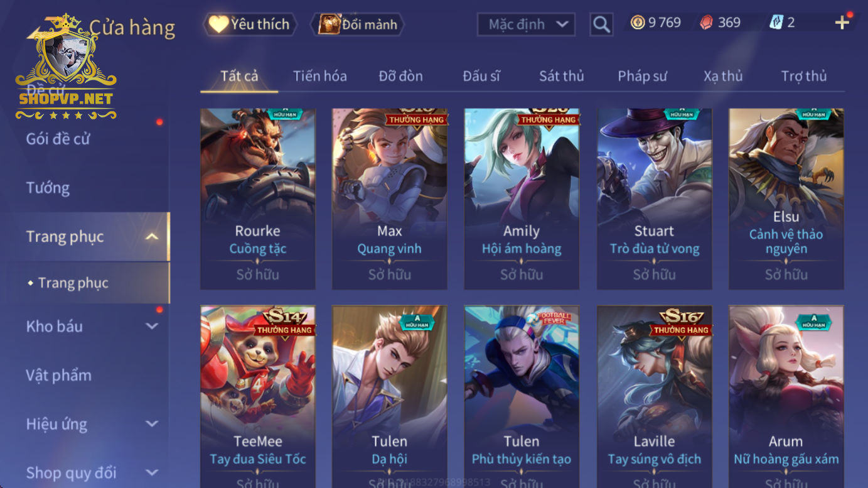Open Tướng in the sidebar

48,188
